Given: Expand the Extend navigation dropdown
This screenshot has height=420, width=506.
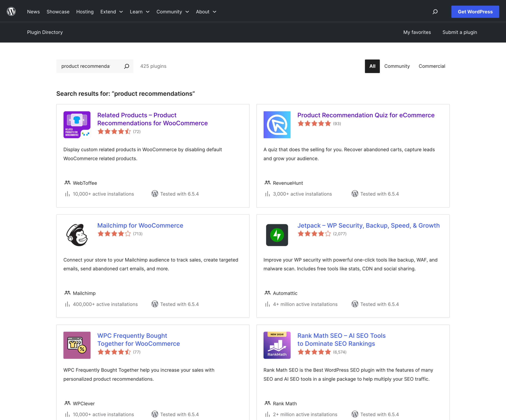Looking at the screenshot, I should coord(111,12).
